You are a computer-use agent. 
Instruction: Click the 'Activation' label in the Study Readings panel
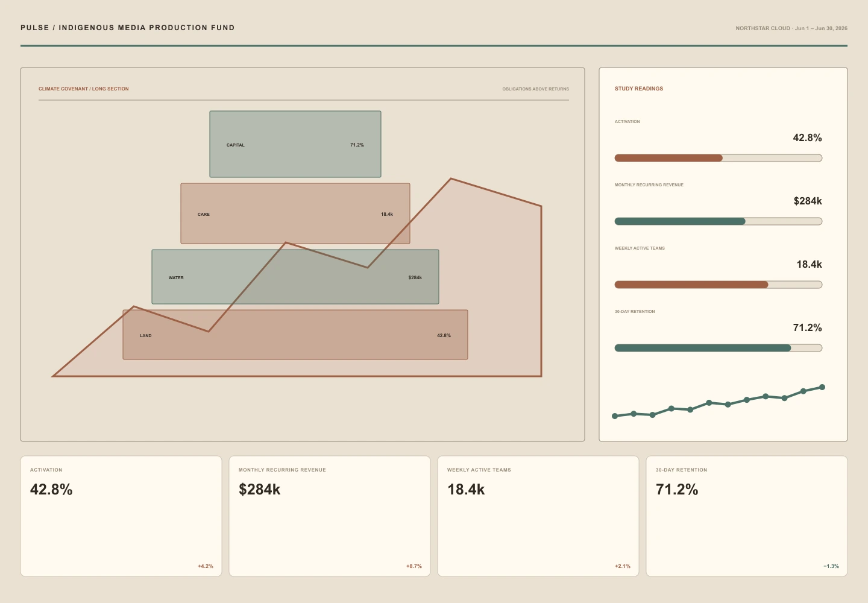pos(627,122)
